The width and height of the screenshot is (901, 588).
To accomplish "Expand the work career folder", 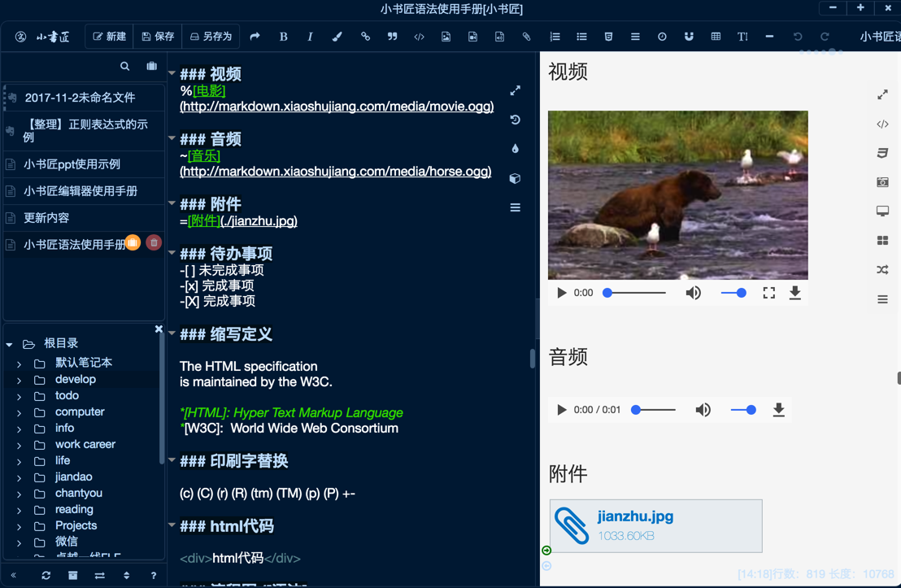I will pyautogui.click(x=19, y=446).
